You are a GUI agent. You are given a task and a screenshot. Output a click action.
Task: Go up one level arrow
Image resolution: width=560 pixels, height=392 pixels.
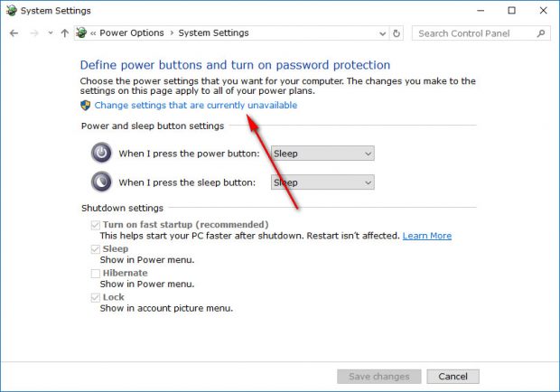[x=65, y=33]
